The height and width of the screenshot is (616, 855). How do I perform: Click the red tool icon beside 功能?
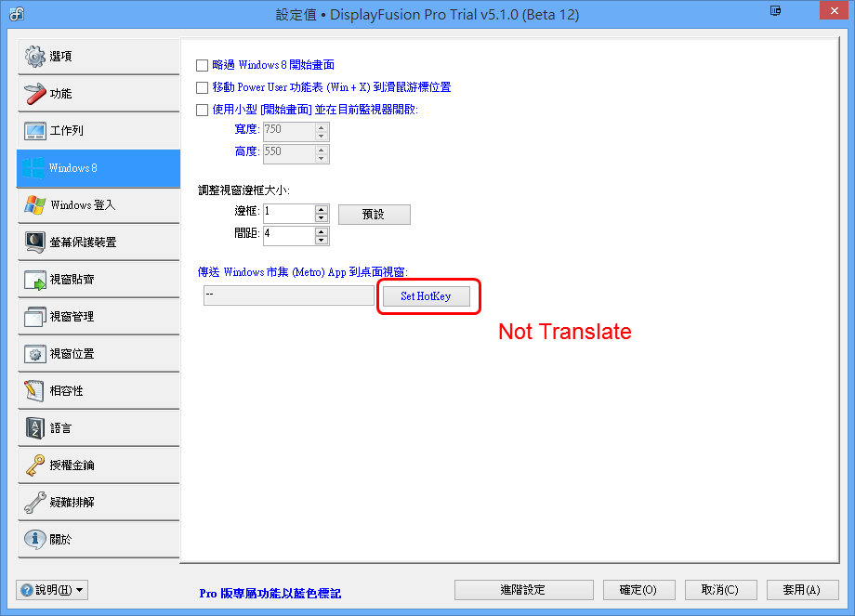point(35,94)
